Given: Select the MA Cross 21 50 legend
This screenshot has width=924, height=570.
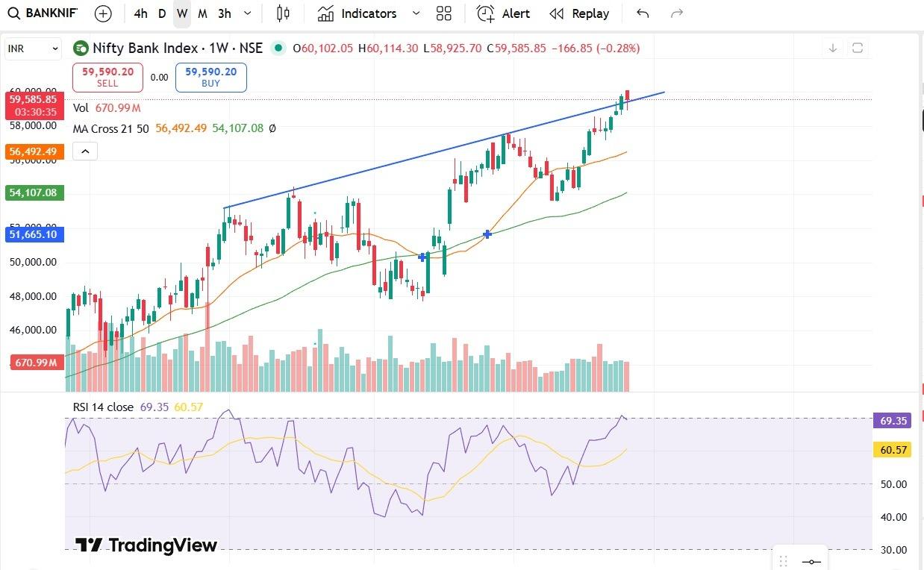Looking at the screenshot, I should (112, 128).
